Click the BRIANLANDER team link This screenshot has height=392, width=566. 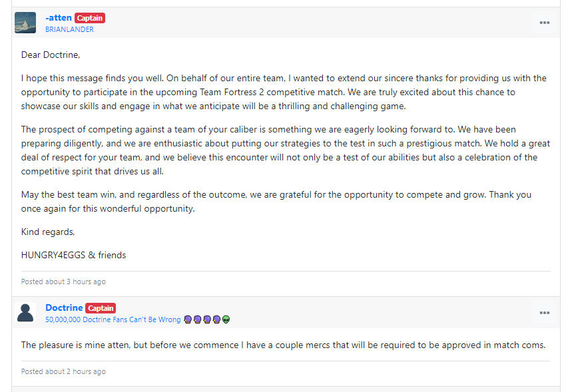click(x=69, y=29)
